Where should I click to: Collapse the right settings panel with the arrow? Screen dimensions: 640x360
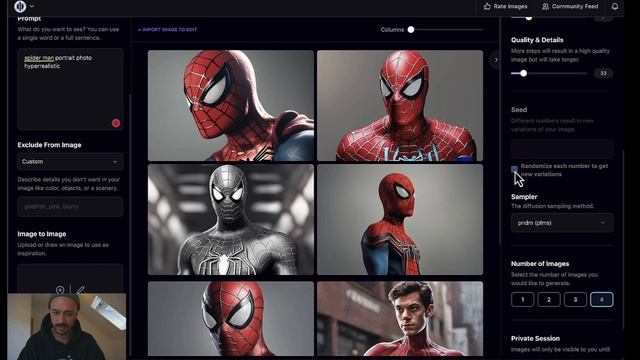pos(496,60)
